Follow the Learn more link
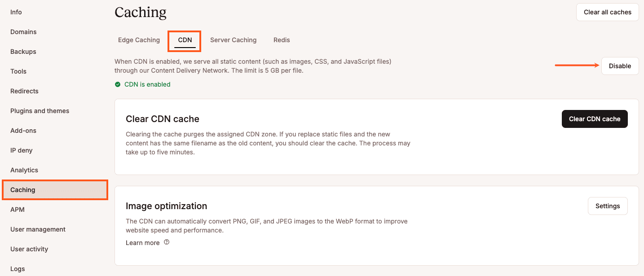Viewport: 644px width, 276px height. pos(142,242)
